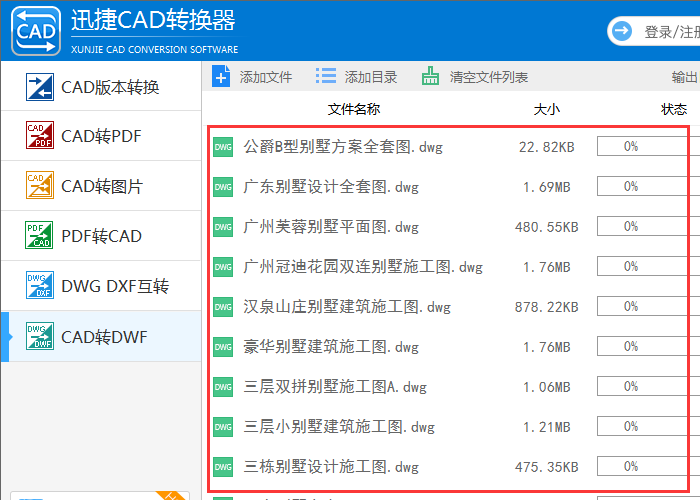The width and height of the screenshot is (700, 500).
Task: Click DWG icon of 广州芙蓉别墅平面图.dwg
Action: tap(223, 227)
